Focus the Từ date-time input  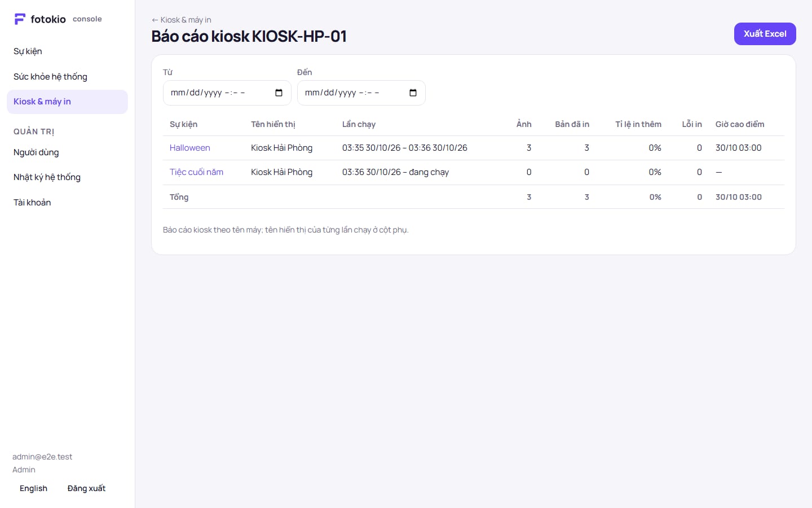(227, 93)
